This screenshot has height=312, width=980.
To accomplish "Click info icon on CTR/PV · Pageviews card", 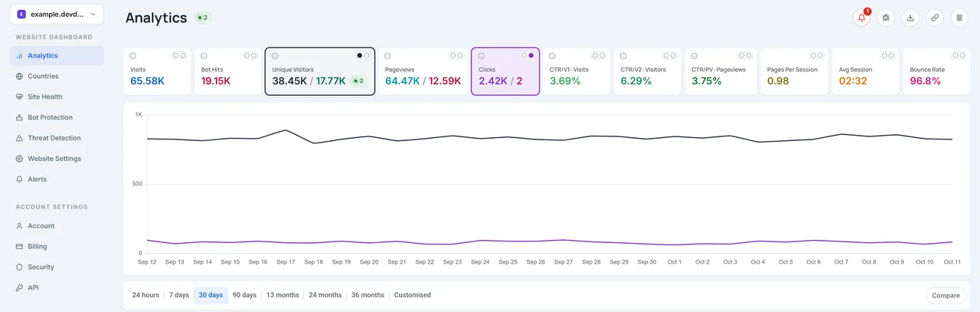I will click(x=694, y=56).
